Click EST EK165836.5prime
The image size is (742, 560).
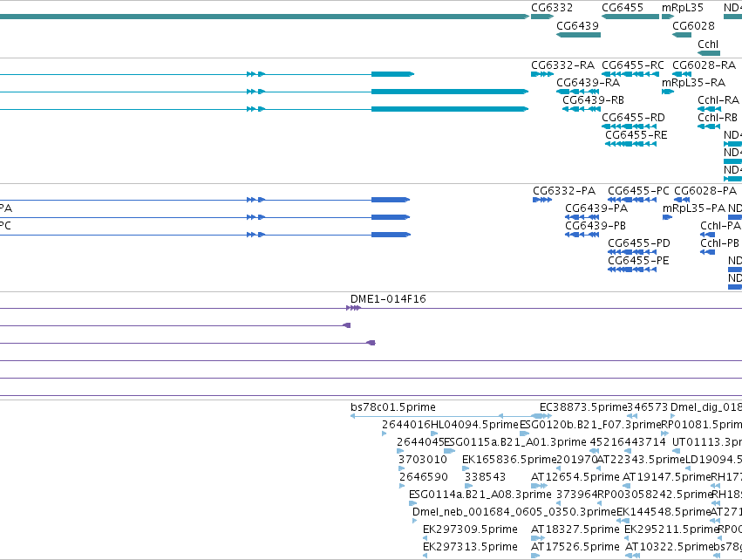pos(509,460)
